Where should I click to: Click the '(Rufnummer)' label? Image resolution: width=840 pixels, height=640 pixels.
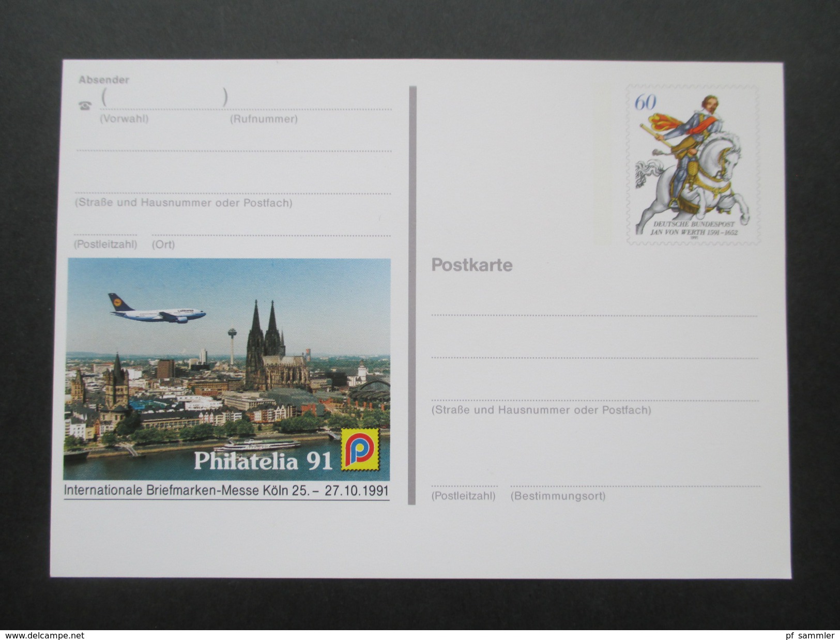(x=264, y=119)
